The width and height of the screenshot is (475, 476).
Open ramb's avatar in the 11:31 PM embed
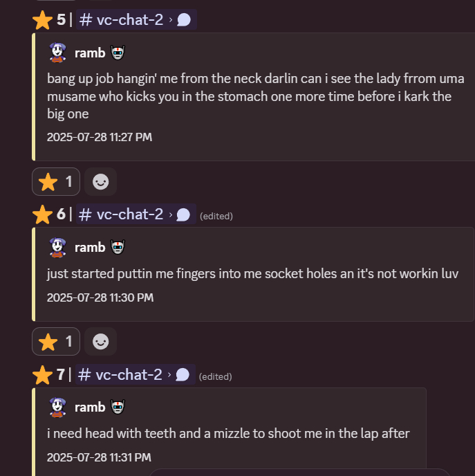point(57,407)
